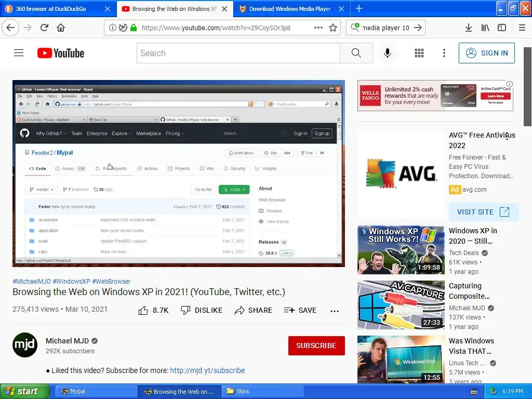Open the AVG ad options menu
The width and height of the screenshot is (532, 399).
point(507,137)
